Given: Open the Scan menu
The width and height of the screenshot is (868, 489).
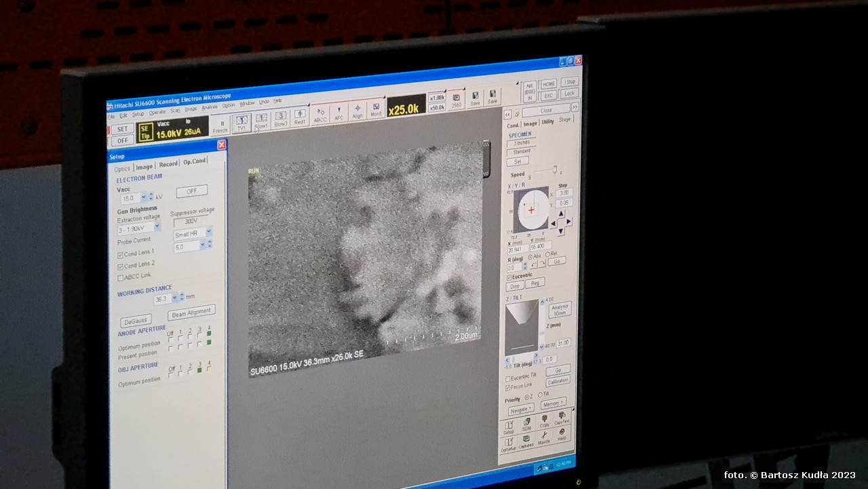Looking at the screenshot, I should click(175, 110).
